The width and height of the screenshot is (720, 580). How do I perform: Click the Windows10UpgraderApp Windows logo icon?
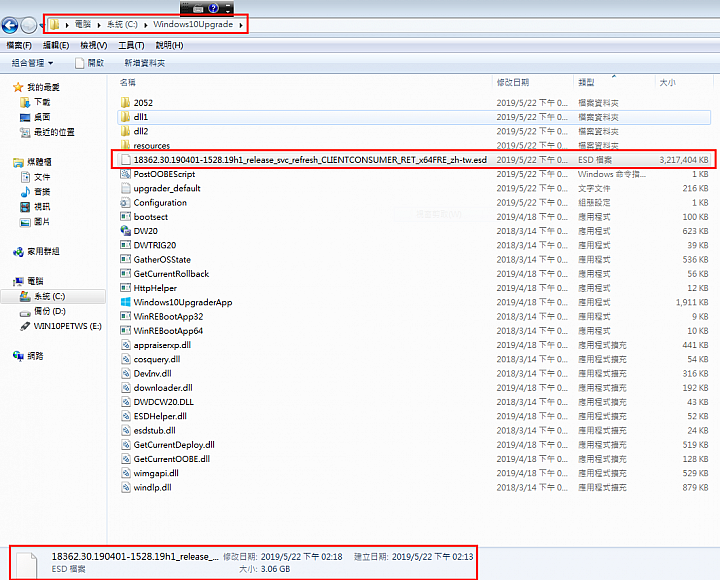pos(125,302)
